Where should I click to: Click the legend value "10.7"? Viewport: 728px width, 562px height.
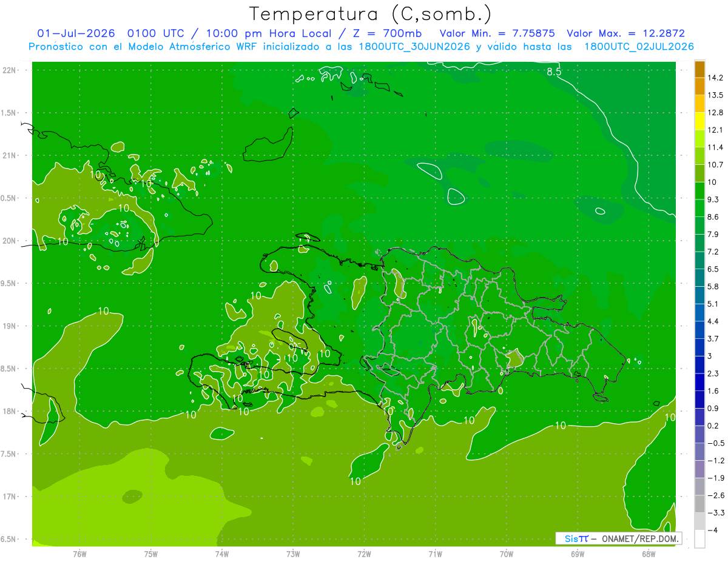[x=716, y=165]
